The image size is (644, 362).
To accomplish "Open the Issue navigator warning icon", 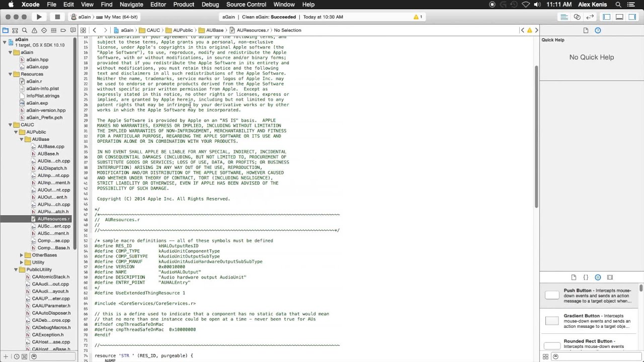I will click(34, 30).
